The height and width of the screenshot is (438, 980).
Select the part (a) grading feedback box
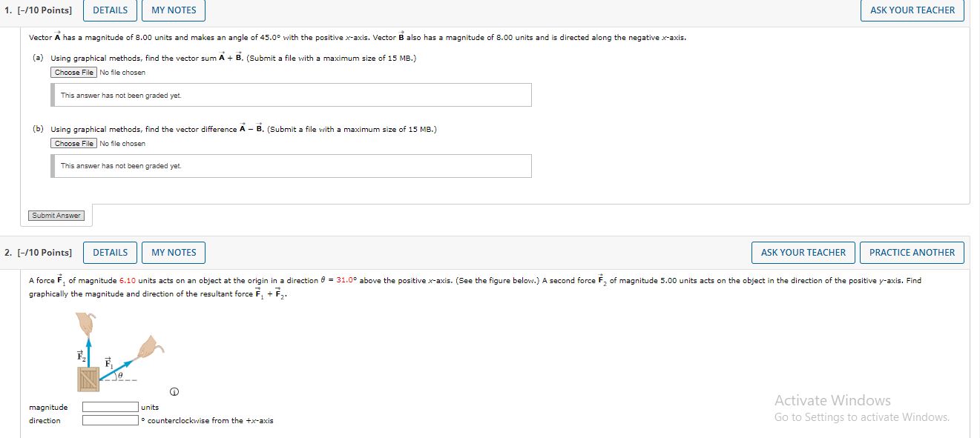coord(292,94)
